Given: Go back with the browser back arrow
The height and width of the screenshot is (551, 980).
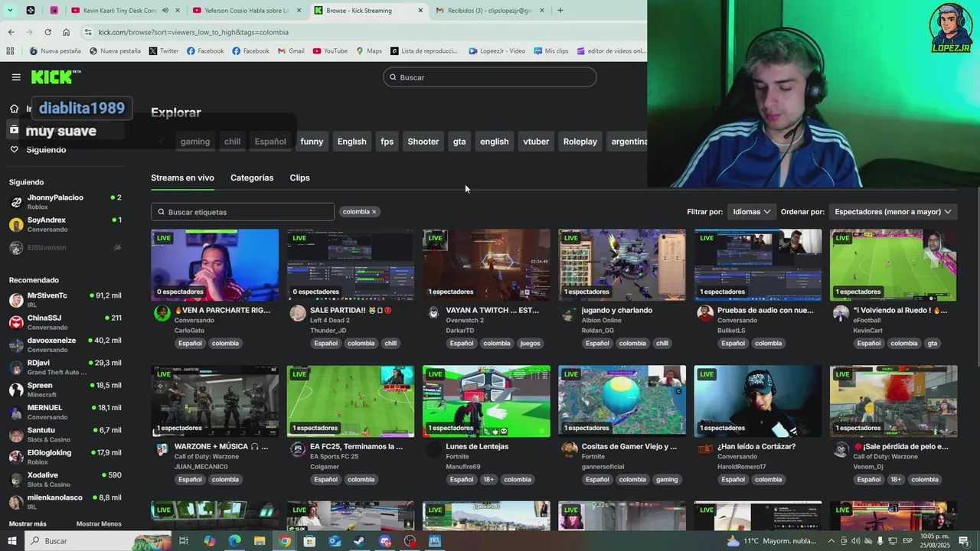Looking at the screenshot, I should [11, 32].
